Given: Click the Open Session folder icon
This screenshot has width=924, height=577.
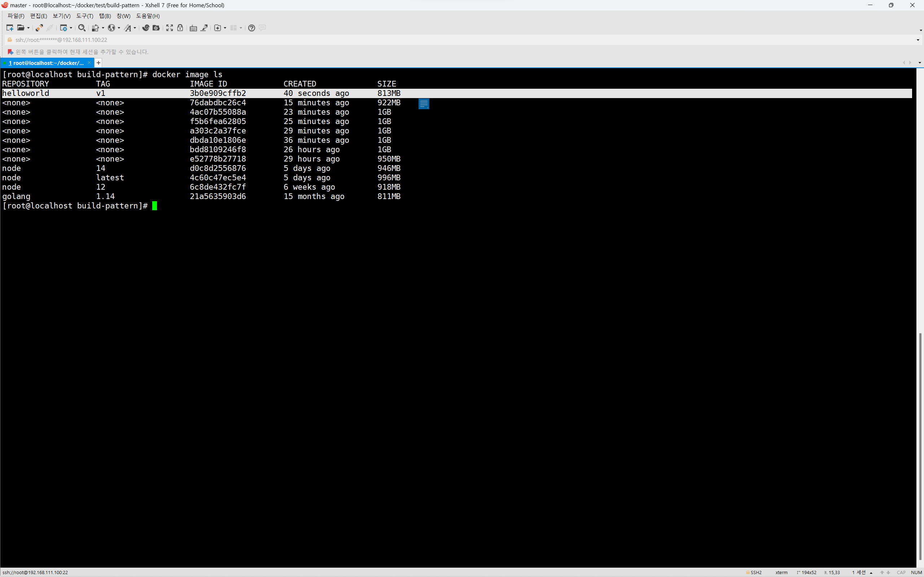Looking at the screenshot, I should pos(21,28).
